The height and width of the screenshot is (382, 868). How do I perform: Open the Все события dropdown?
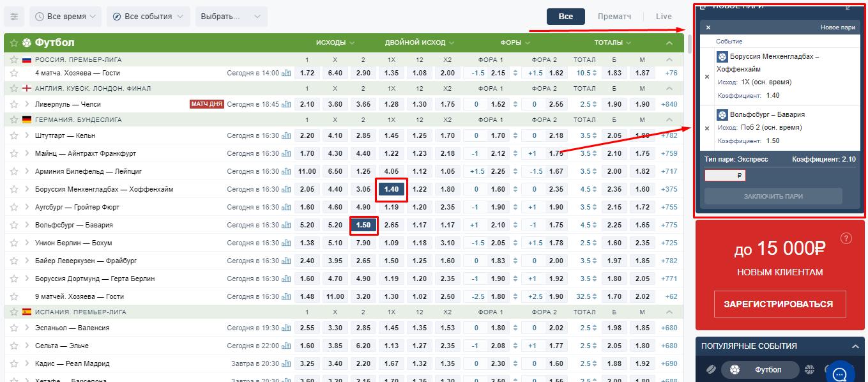148,17
